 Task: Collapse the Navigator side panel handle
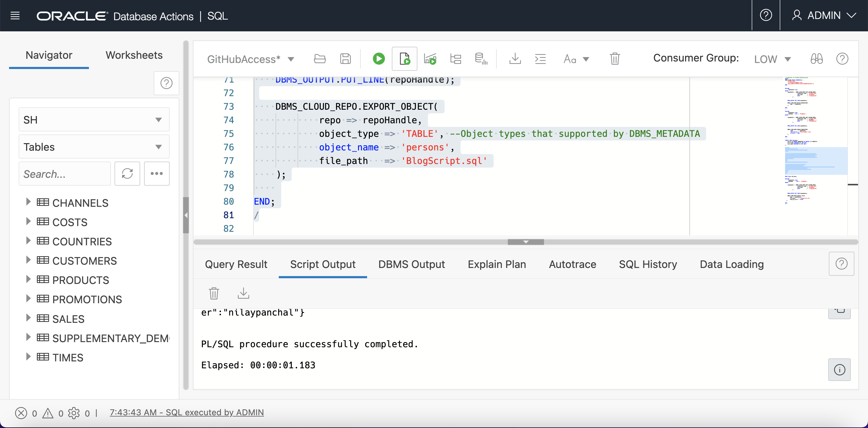point(186,215)
